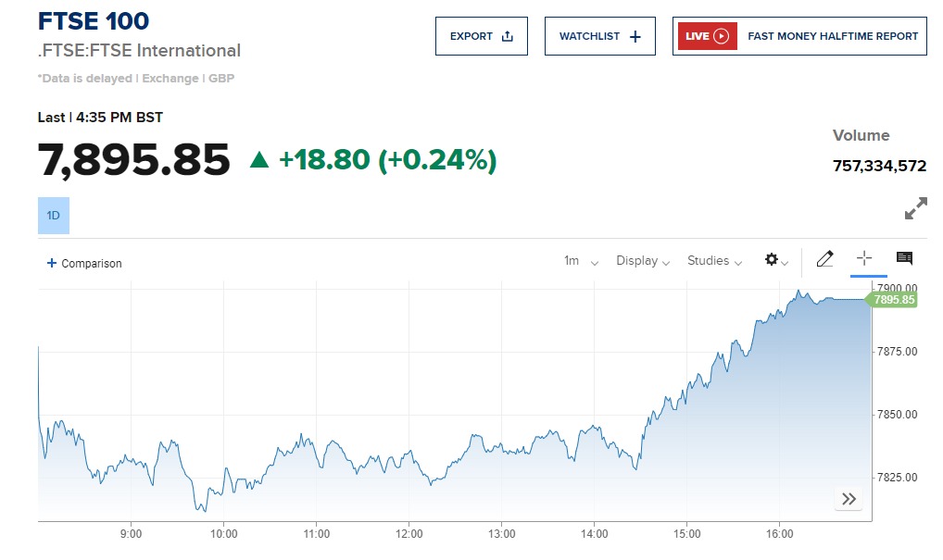The width and height of the screenshot is (943, 560).
Task: Expand the Display dropdown
Action: click(643, 261)
